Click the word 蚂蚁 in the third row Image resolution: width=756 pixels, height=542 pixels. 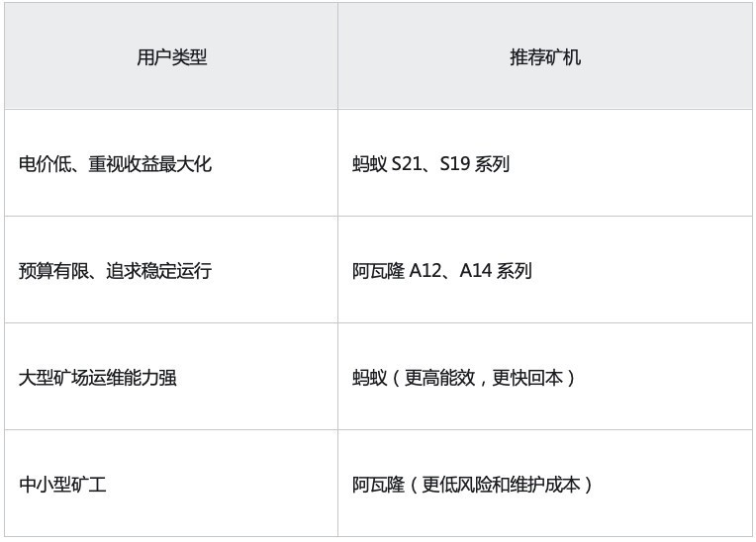tap(370, 378)
